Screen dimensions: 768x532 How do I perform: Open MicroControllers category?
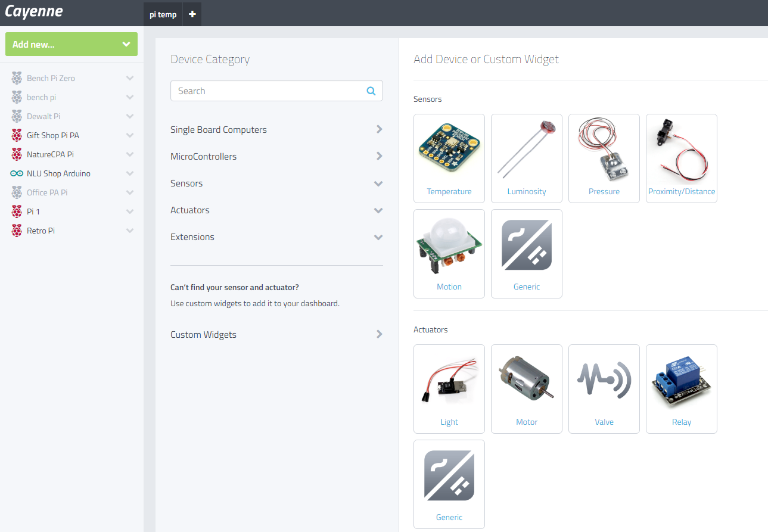coord(203,157)
